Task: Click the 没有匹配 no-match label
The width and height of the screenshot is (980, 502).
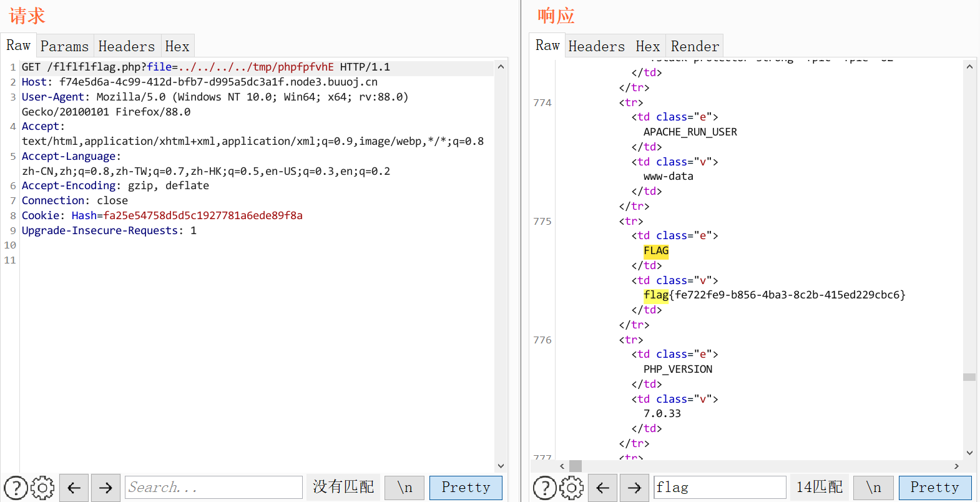Action: click(343, 487)
